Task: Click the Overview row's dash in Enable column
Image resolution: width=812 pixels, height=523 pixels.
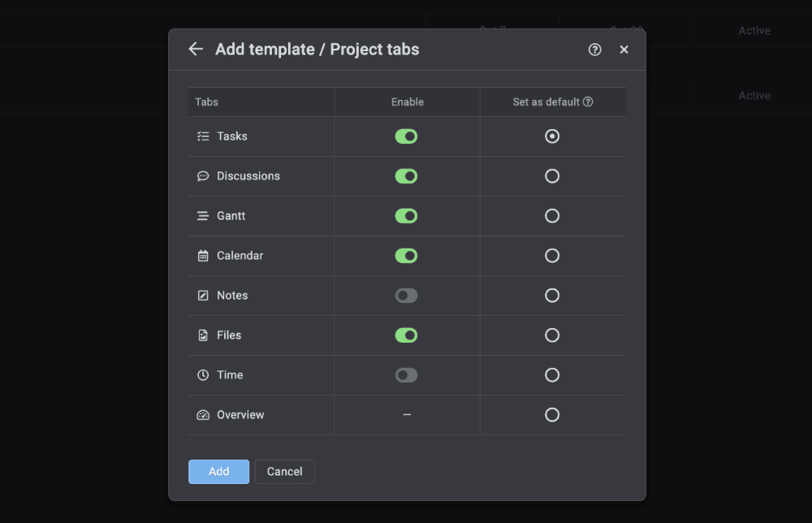Action: click(407, 415)
